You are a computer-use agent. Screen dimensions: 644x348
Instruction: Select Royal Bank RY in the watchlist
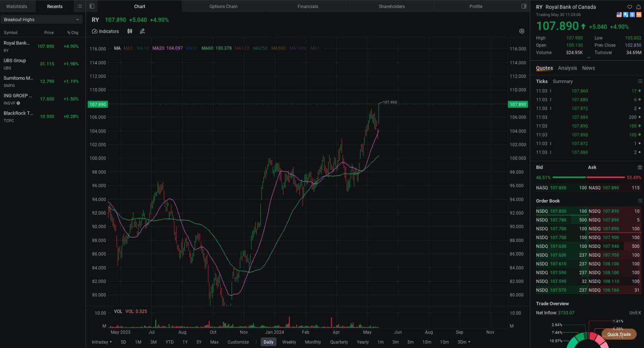coord(42,46)
